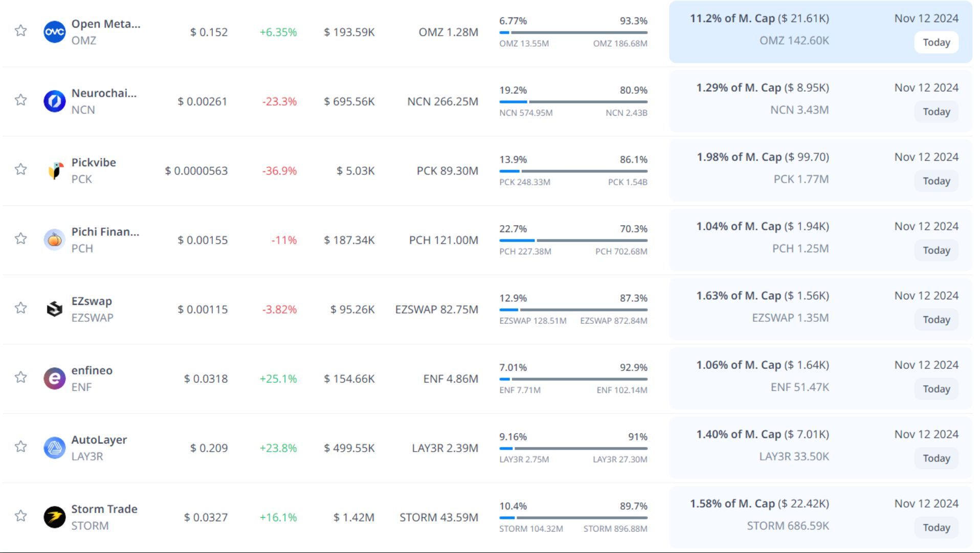Select the highlighted OMZ unlock card
This screenshot has height=553, width=980.
(x=820, y=32)
